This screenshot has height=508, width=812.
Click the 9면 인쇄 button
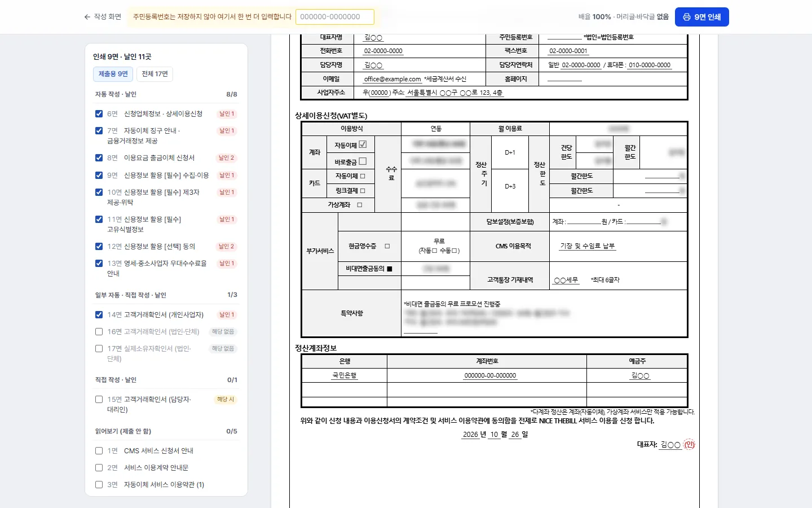(x=702, y=17)
